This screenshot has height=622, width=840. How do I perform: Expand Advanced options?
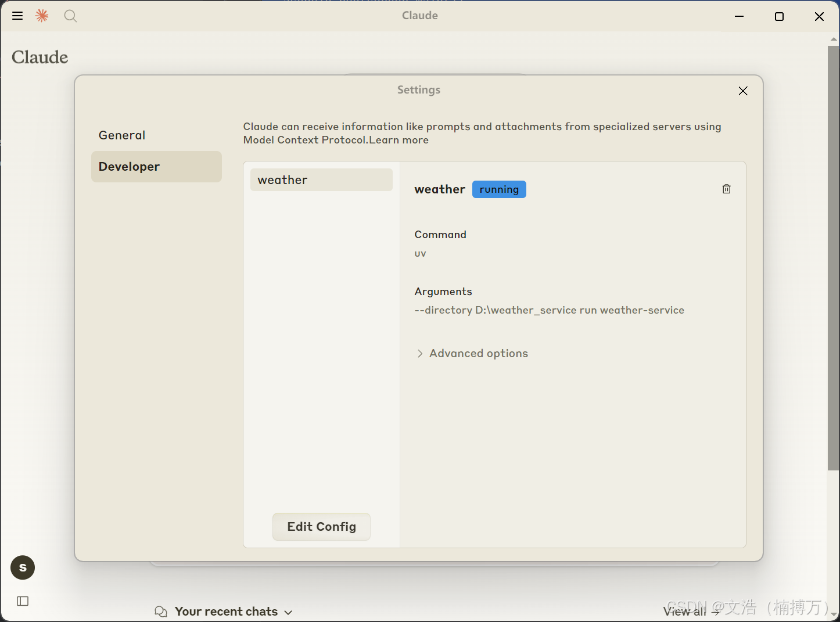472,353
